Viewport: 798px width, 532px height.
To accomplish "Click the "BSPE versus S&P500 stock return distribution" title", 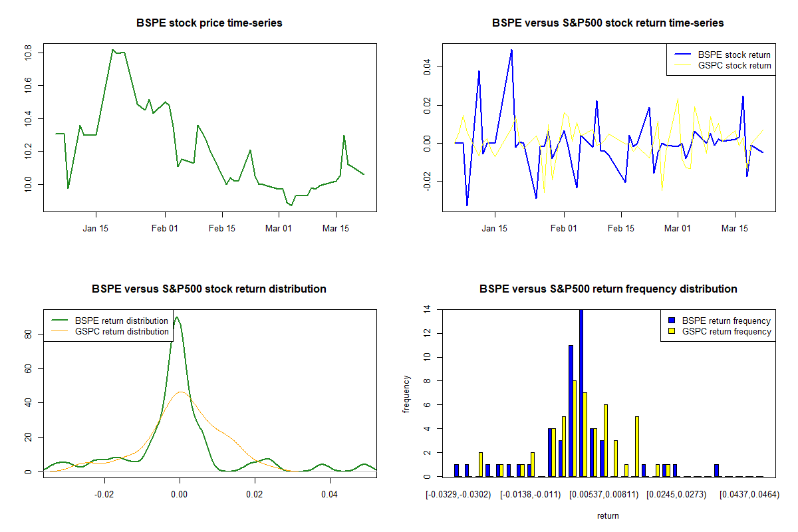I will pyautogui.click(x=209, y=289).
